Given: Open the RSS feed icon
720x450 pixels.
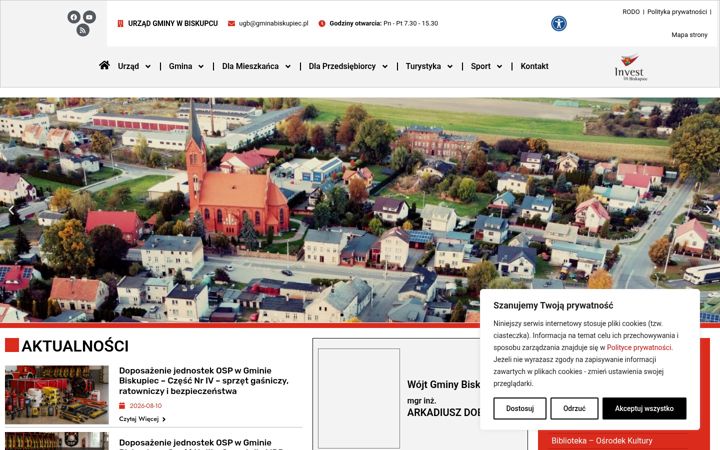Looking at the screenshot, I should coord(83,30).
